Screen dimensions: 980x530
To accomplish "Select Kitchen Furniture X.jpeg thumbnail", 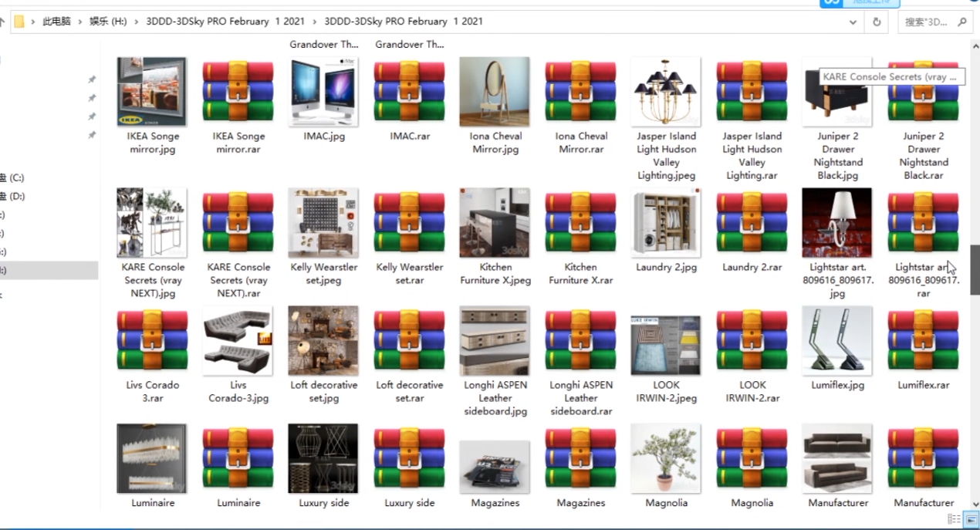I will pyautogui.click(x=495, y=223).
